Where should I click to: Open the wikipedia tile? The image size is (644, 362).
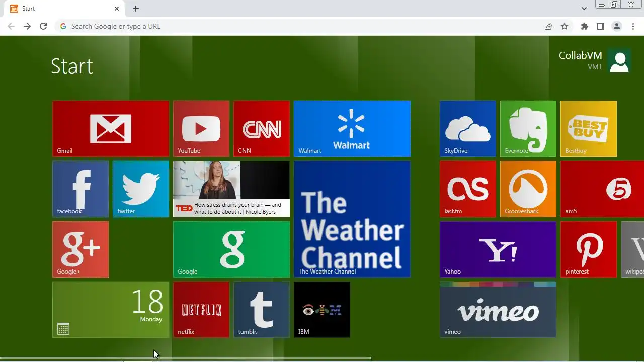pos(632,249)
